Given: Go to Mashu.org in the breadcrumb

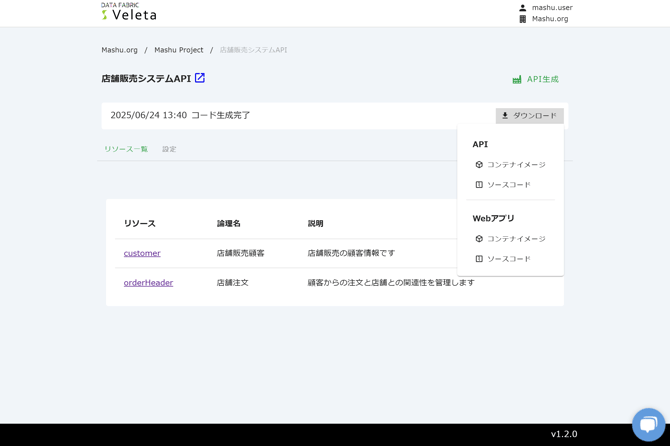Looking at the screenshot, I should [119, 50].
